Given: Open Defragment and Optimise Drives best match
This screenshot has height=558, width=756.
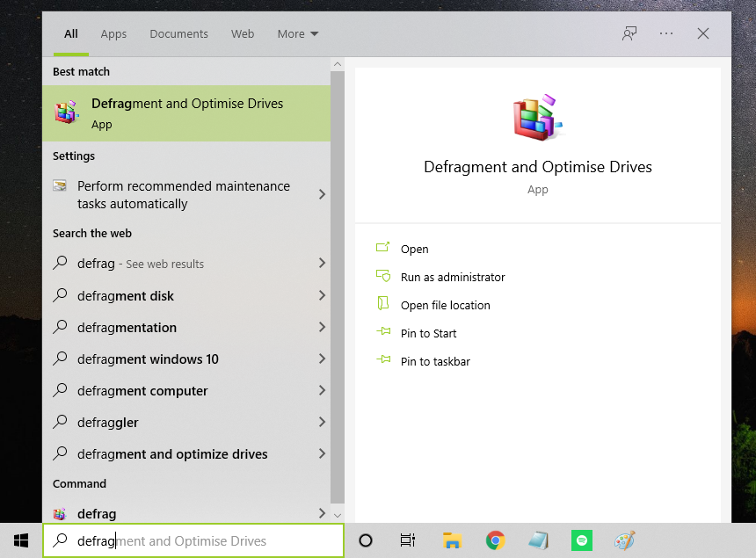Looking at the screenshot, I should [186, 113].
